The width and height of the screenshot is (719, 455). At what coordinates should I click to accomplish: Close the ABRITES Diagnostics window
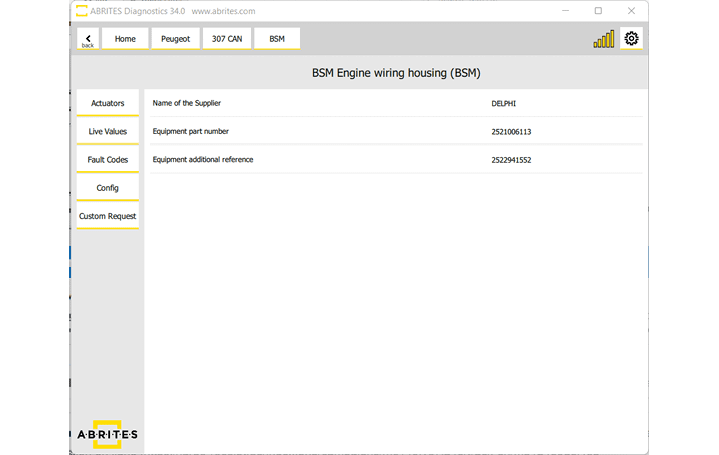point(631,11)
